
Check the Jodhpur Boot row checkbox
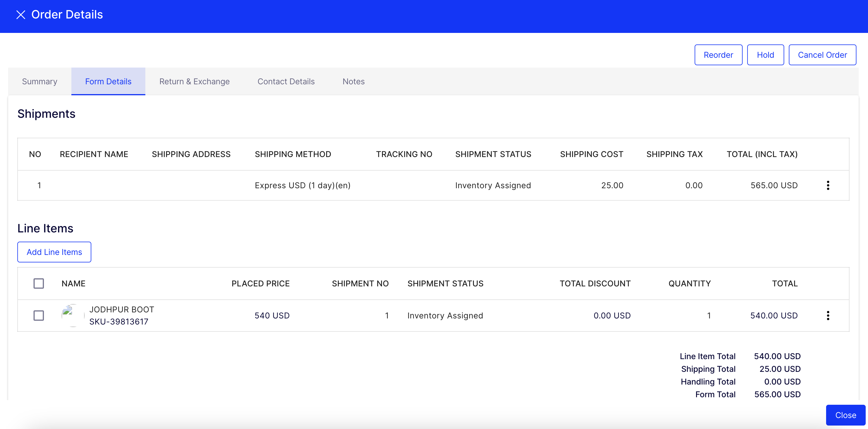coord(39,316)
